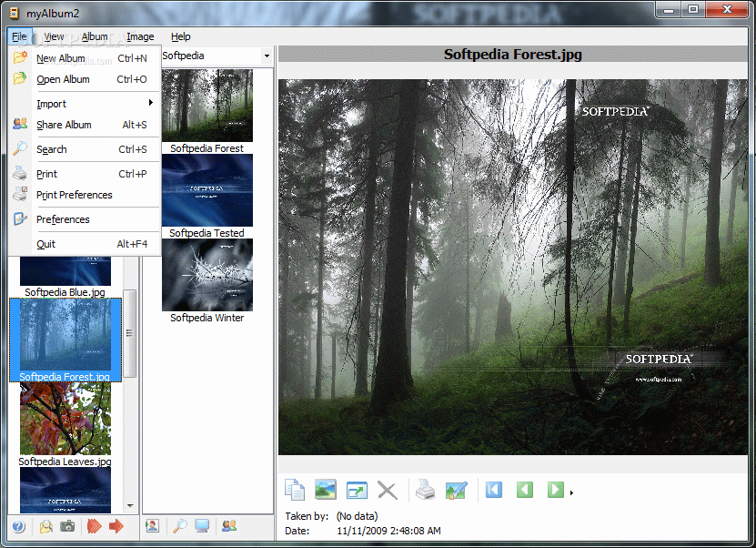Click the gray X delete icon
This screenshot has width=756, height=548.
(388, 490)
